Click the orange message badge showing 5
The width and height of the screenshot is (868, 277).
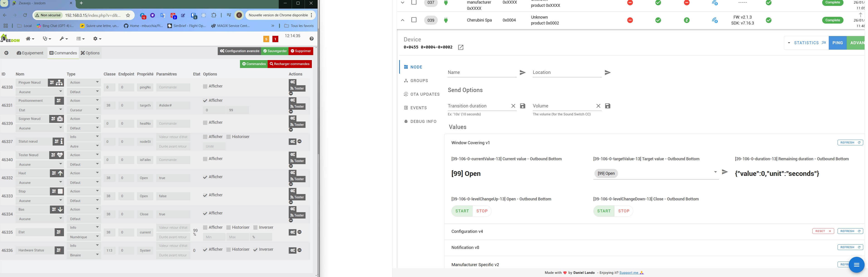click(266, 39)
